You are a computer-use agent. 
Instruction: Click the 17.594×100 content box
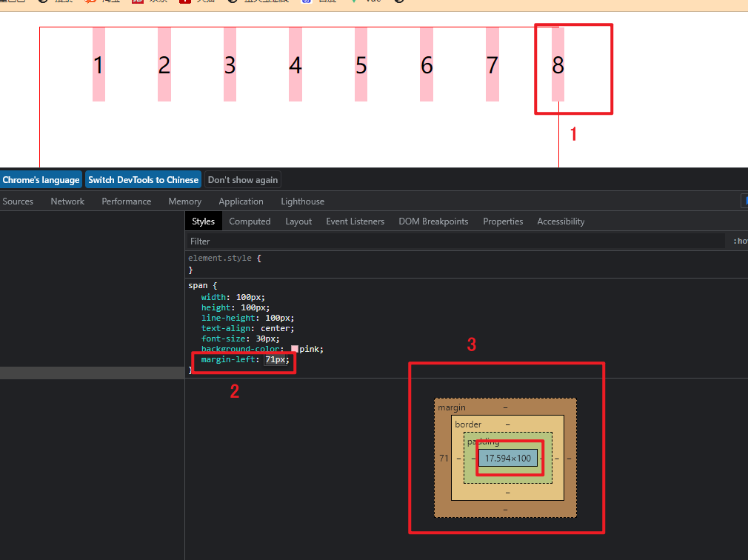click(x=507, y=459)
